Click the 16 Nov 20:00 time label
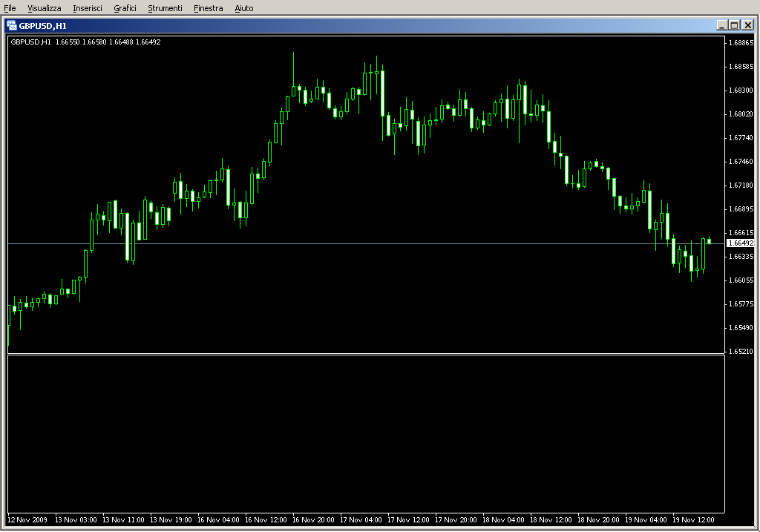The height and width of the screenshot is (532, 760). click(x=314, y=520)
